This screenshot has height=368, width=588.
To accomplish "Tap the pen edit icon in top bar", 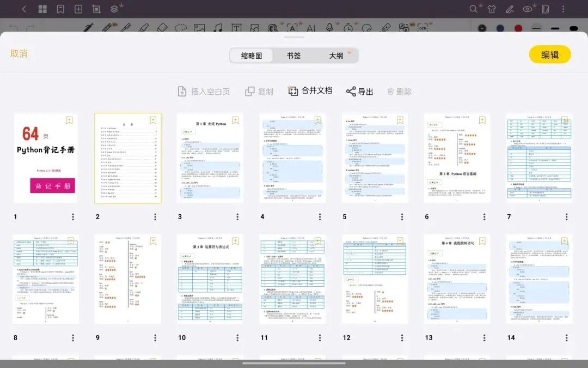I will point(509,9).
